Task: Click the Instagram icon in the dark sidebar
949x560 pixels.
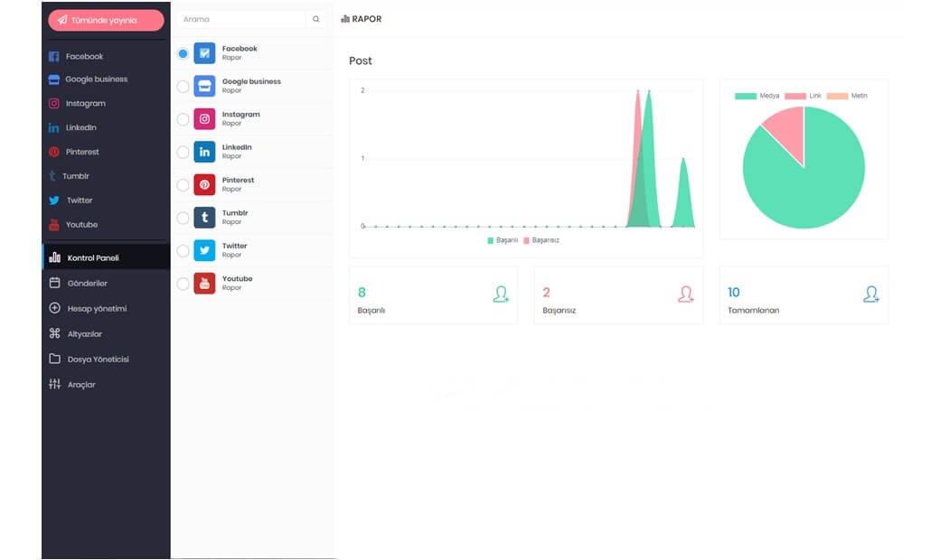Action: point(54,103)
